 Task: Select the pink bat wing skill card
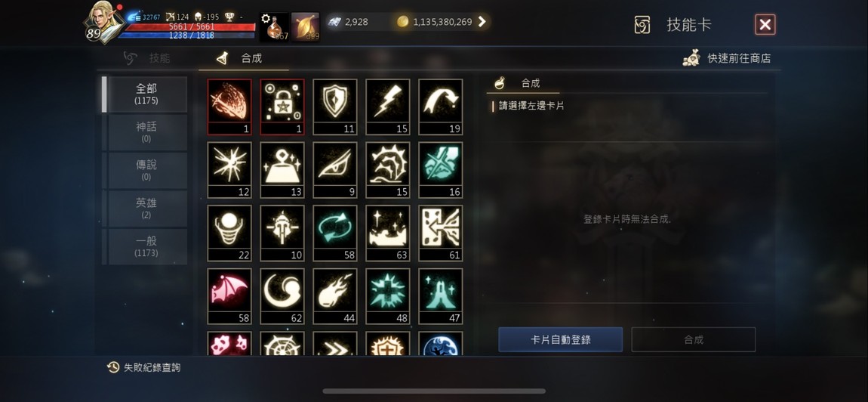(x=229, y=296)
